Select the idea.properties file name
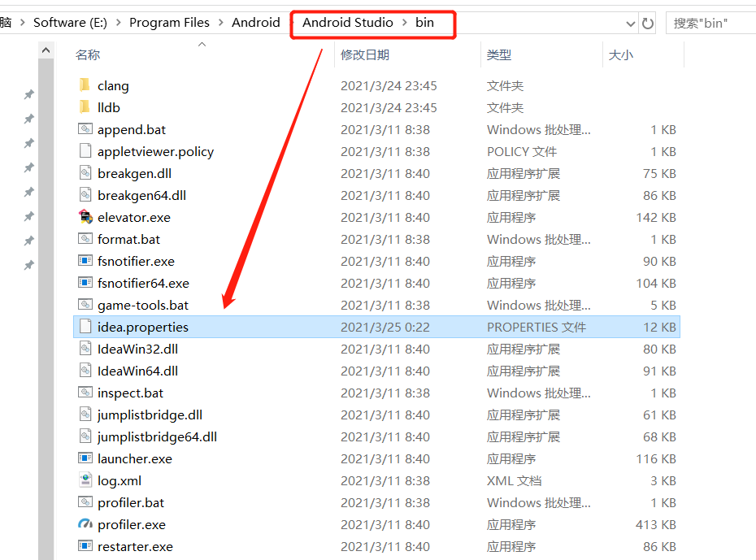Screen dimensions: 756x560 click(143, 328)
